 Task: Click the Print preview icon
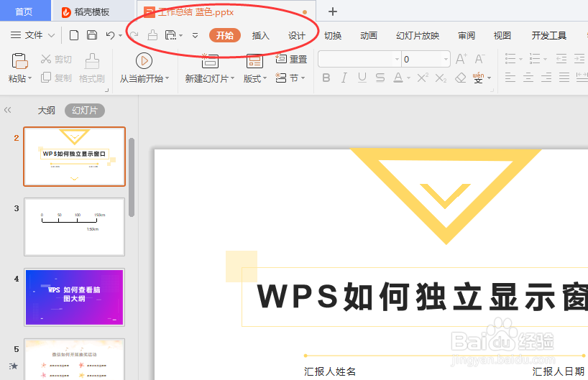pos(170,35)
